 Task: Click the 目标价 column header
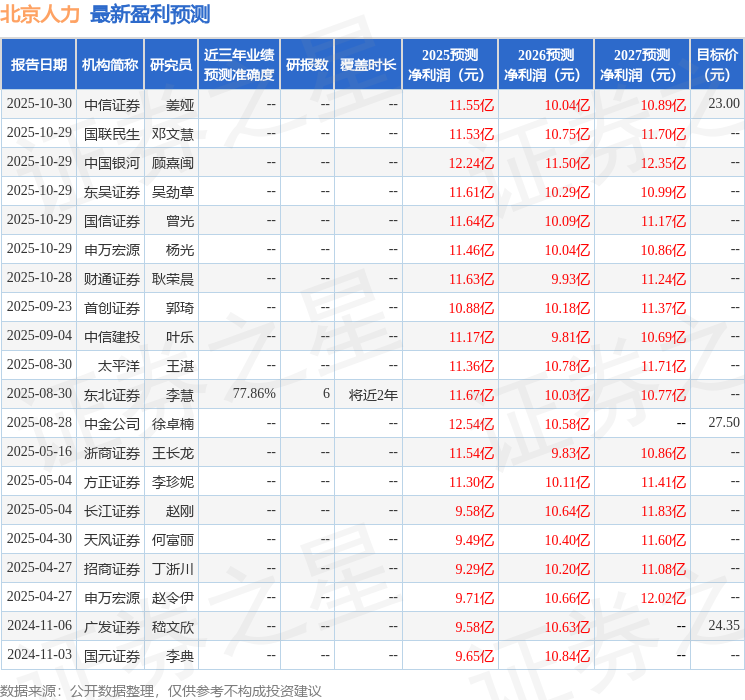[717, 65]
